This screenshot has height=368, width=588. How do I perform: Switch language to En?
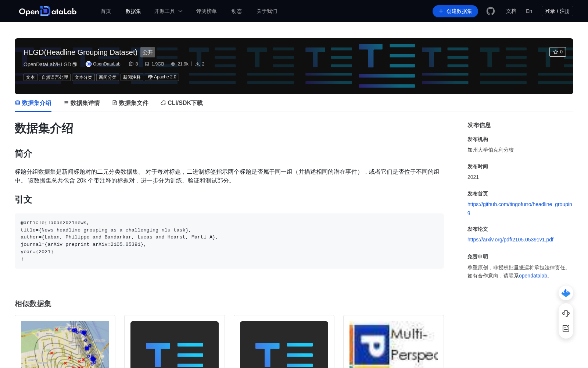[529, 11]
